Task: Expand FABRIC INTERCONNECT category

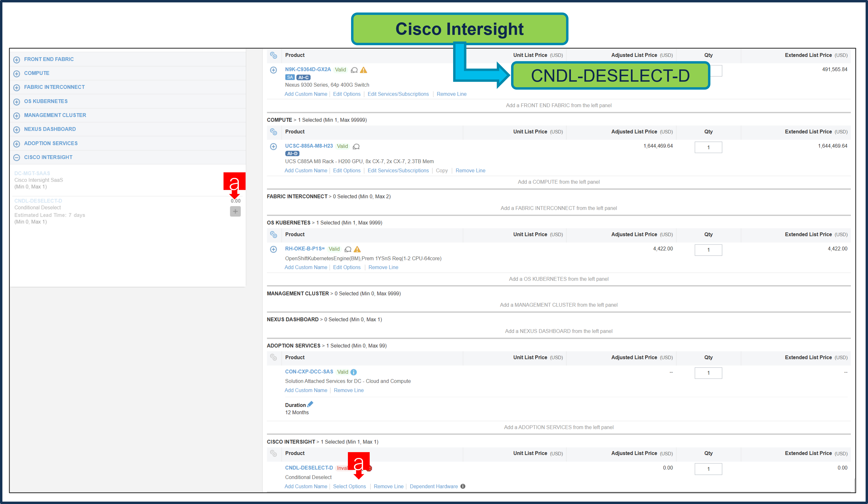Action: [16, 88]
